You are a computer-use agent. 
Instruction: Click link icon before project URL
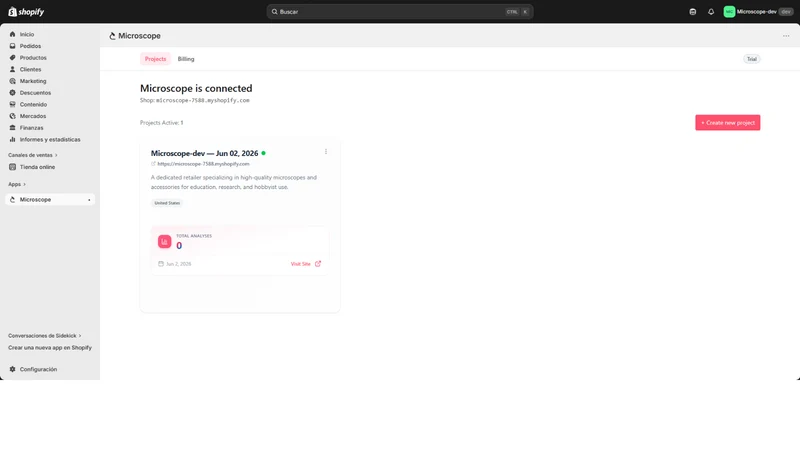click(x=153, y=164)
